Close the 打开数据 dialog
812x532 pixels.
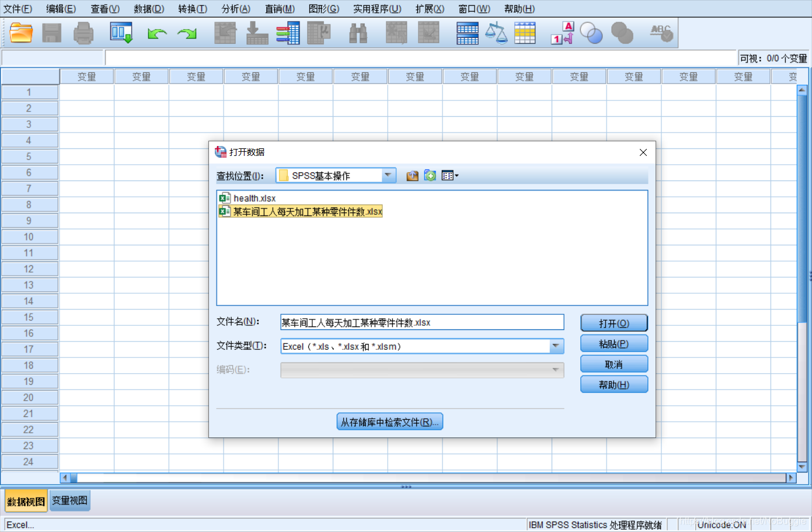[x=643, y=152]
